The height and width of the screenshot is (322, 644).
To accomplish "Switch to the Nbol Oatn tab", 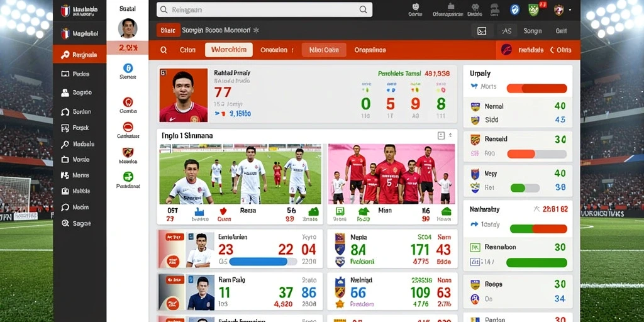I will pos(324,50).
